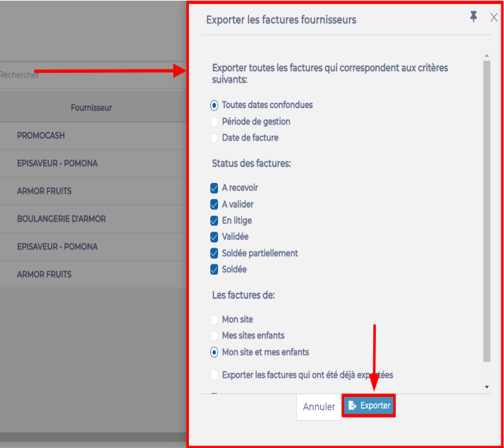504x448 pixels.
Task: Select 'Date de facture' radio button
Action: coord(214,138)
